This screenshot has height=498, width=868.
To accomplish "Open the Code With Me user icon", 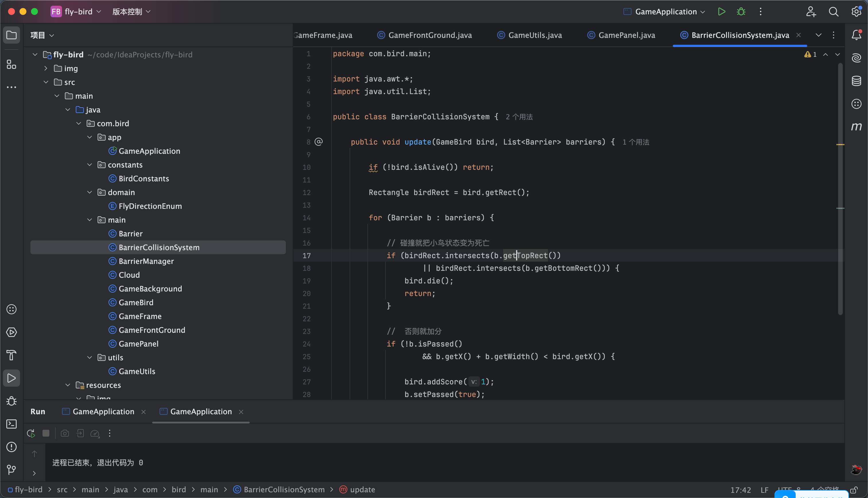I will click(x=811, y=12).
